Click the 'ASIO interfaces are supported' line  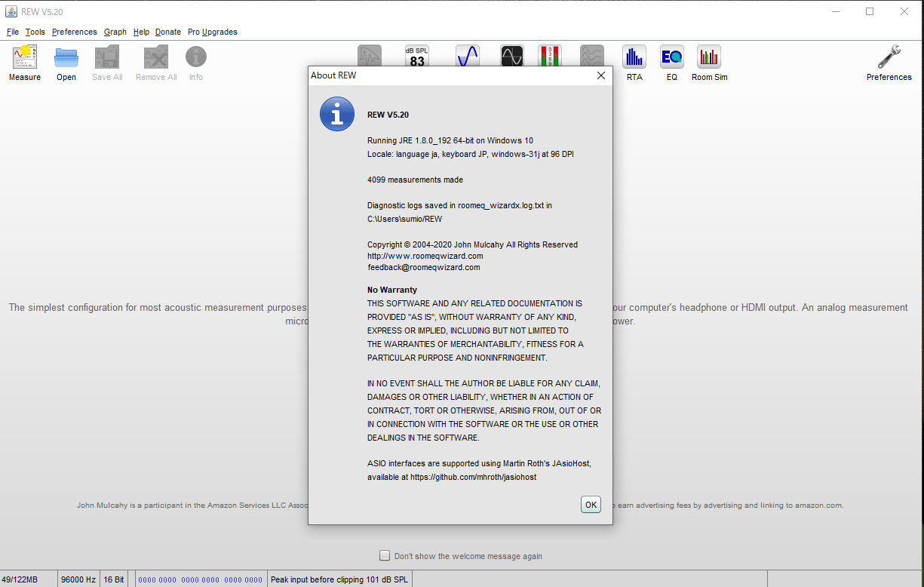479,464
